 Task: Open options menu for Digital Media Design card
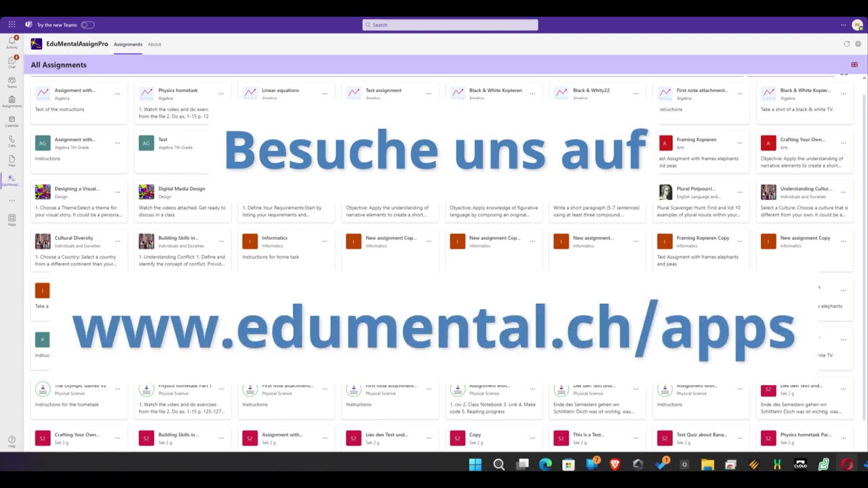click(221, 192)
